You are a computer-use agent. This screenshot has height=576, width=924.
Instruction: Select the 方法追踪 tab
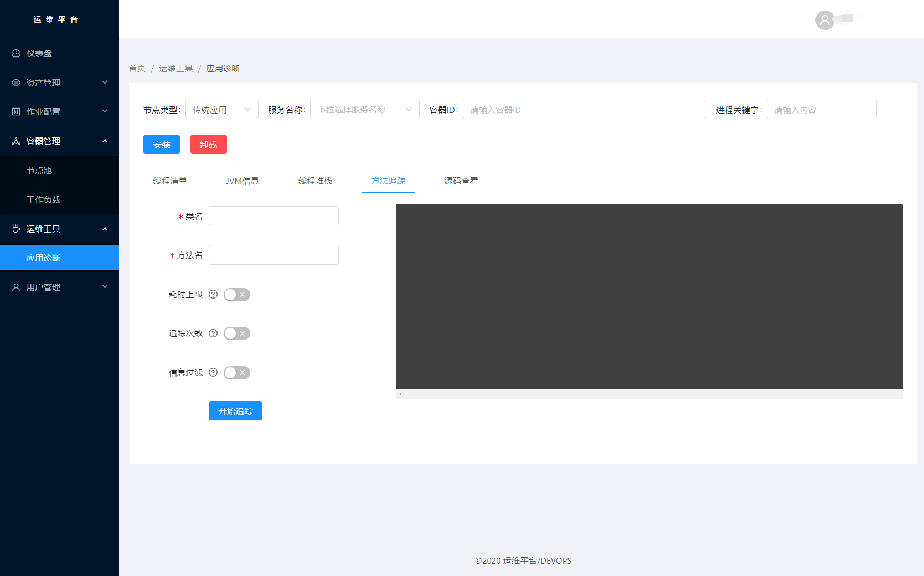388,181
